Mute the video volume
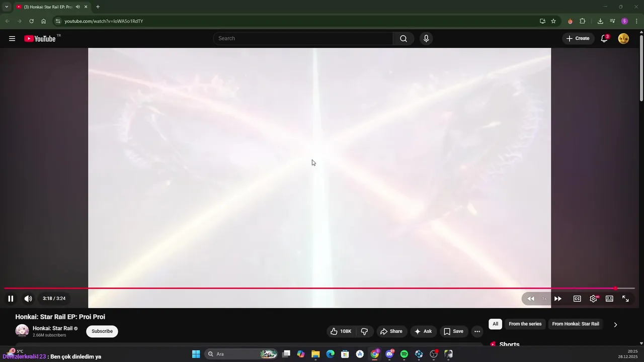The height and width of the screenshot is (362, 644). [28, 299]
